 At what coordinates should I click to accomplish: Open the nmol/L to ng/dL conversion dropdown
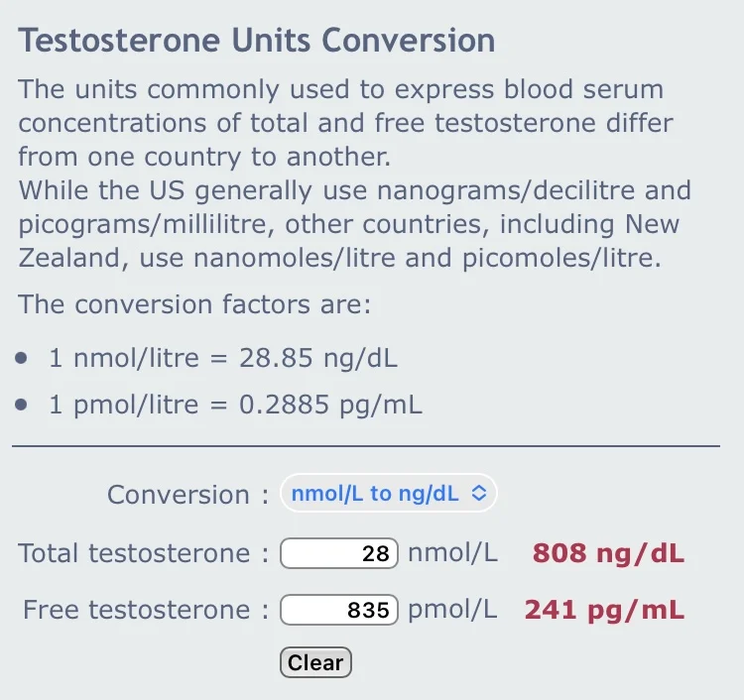(388, 493)
